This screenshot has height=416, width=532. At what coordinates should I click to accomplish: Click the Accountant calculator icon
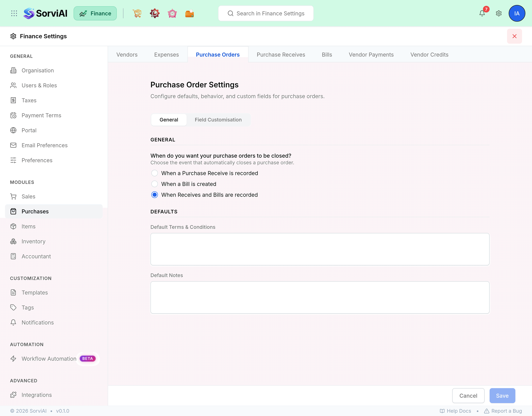point(13,256)
